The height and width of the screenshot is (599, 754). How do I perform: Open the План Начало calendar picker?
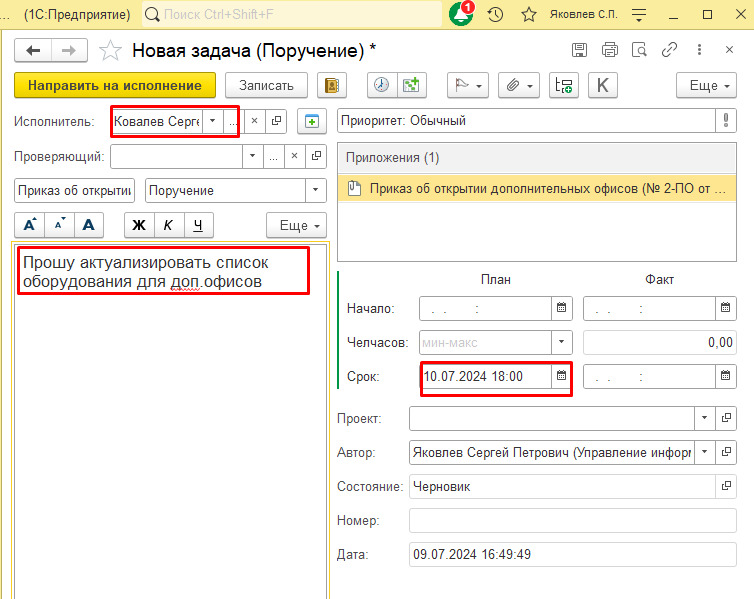[562, 308]
